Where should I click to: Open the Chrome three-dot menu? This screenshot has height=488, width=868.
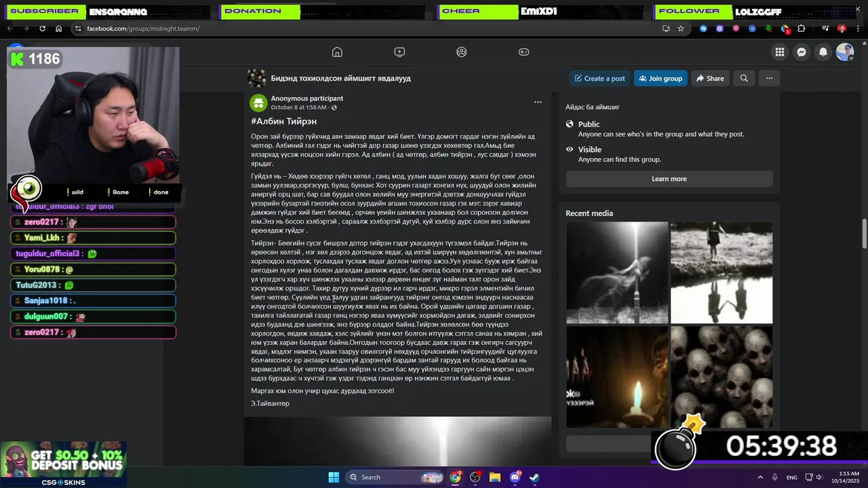pyautogui.click(x=857, y=28)
